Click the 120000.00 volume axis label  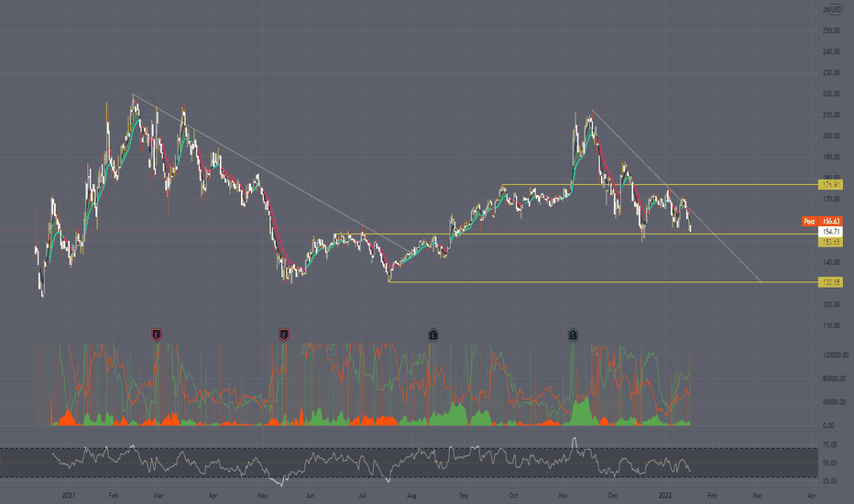(835, 355)
